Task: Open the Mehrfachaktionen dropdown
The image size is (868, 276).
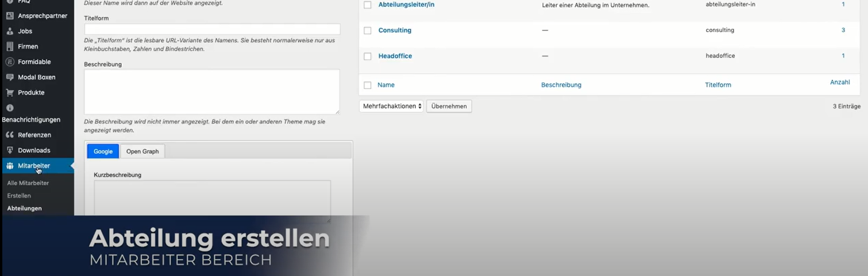Action: click(391, 106)
